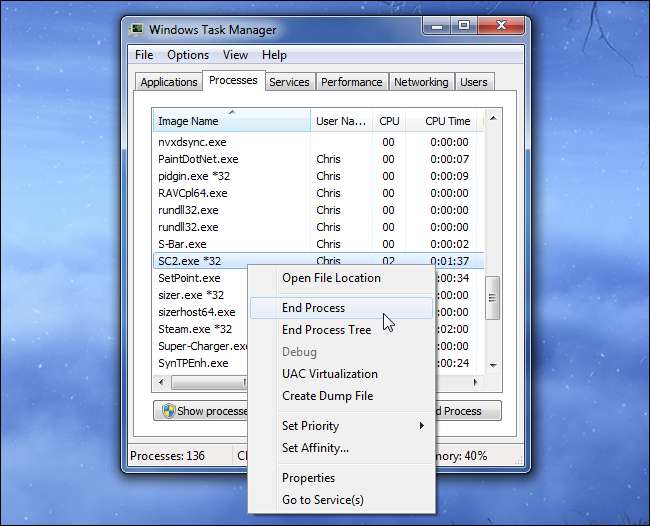
Task: Click the Task Manager title bar icon
Action: pos(136,29)
